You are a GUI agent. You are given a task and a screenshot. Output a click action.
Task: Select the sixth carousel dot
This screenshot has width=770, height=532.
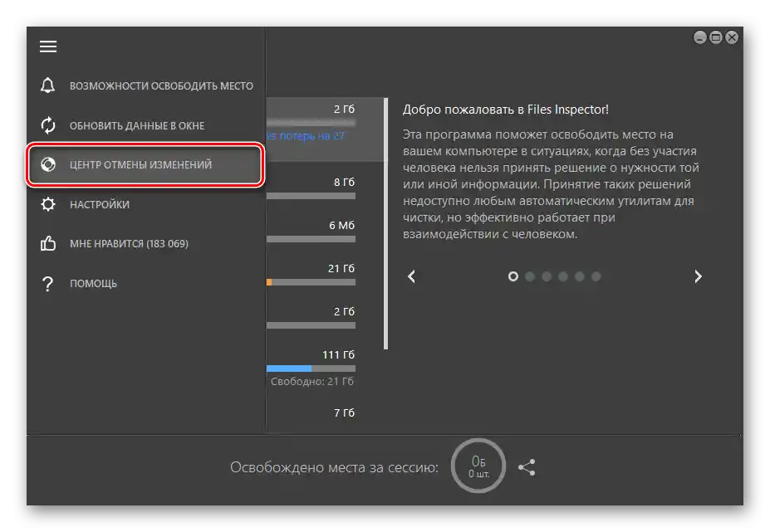point(596,277)
